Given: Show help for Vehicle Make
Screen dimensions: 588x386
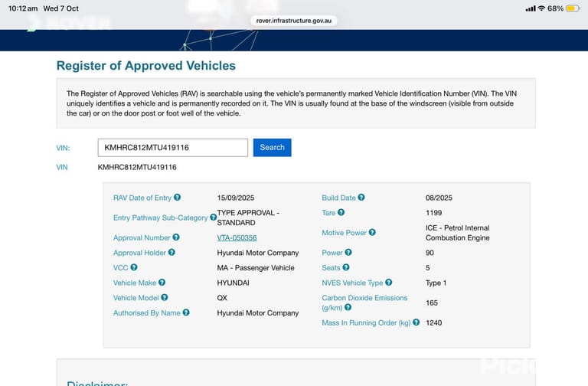Looking at the screenshot, I should pos(162,283).
